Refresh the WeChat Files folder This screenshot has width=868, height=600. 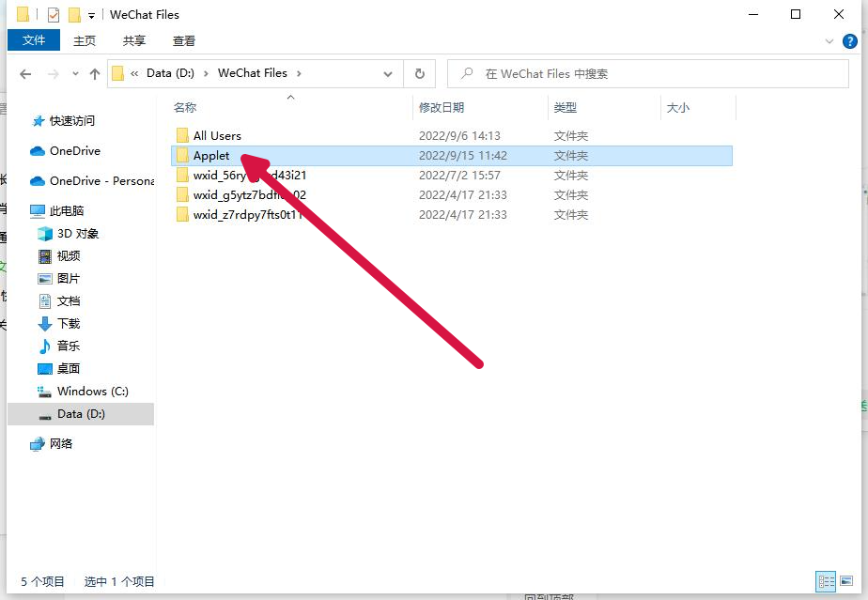420,73
